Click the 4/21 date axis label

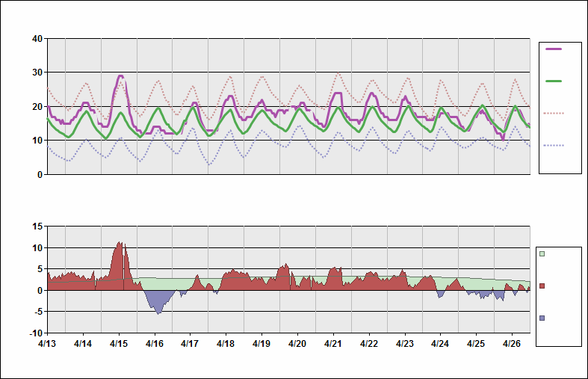point(333,344)
